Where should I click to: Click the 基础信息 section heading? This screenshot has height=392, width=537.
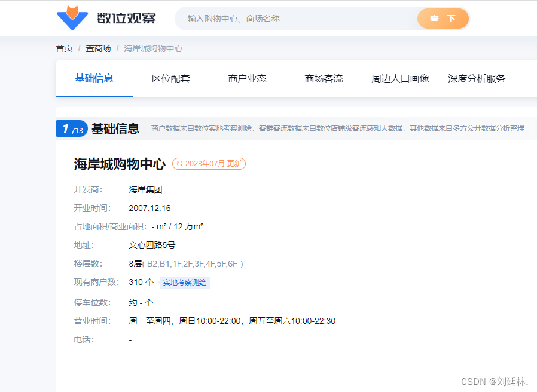(115, 128)
